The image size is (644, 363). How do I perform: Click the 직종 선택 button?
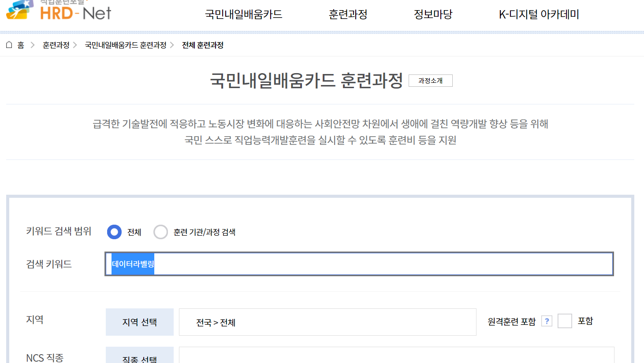click(140, 355)
